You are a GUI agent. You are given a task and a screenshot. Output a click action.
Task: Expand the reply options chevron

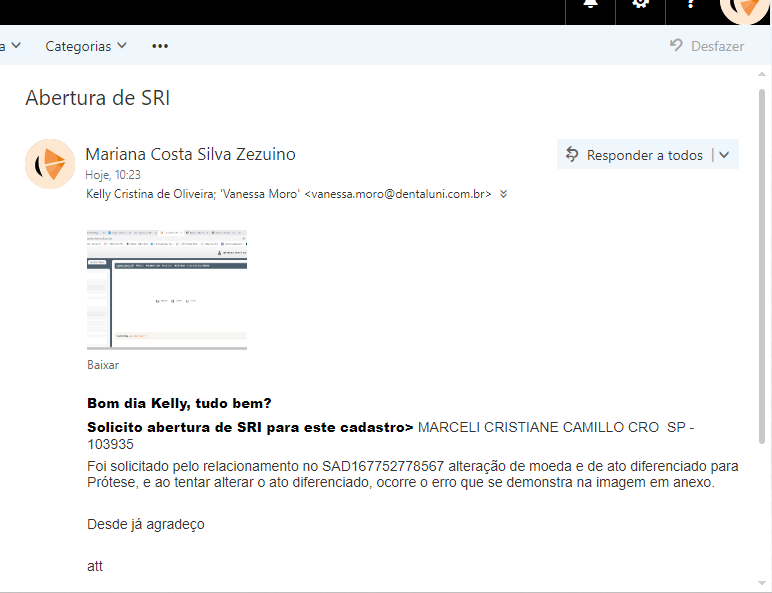coord(724,155)
